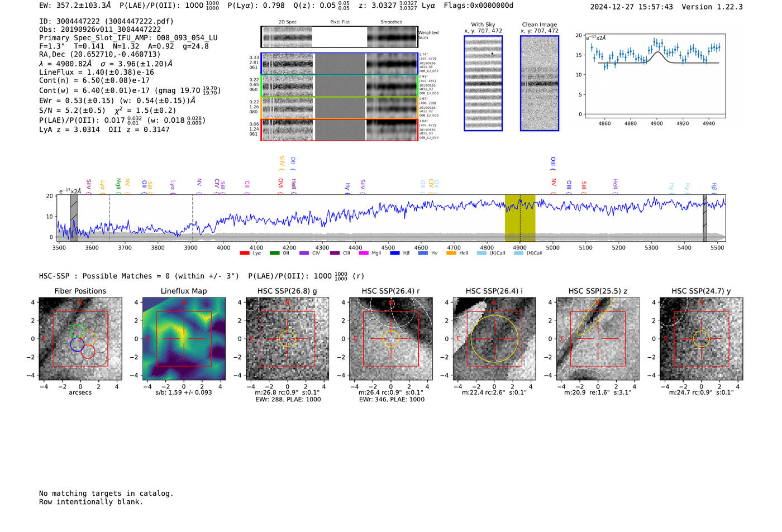Click the Obs: 20190926v011 line

[x=100, y=29]
